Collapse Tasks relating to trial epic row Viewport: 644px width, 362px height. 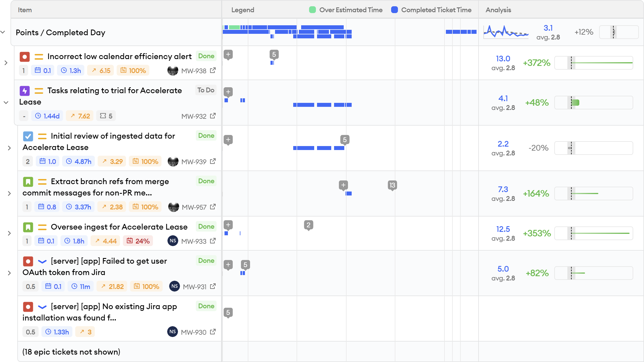(6, 102)
